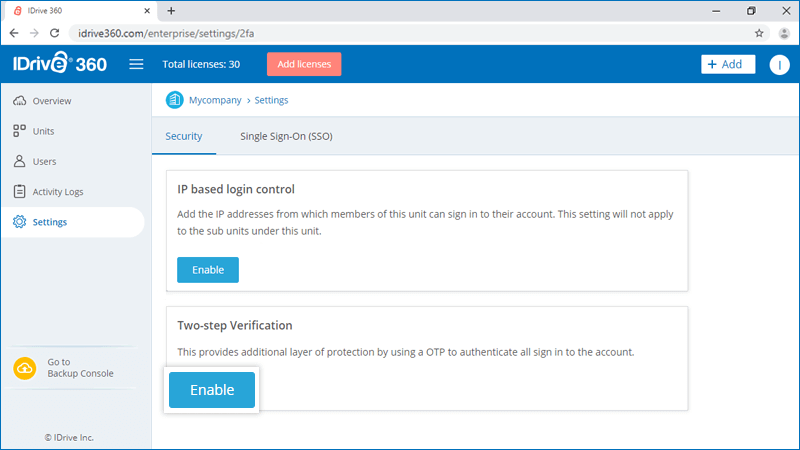
Task: Open the user profile avatar
Action: click(779, 64)
